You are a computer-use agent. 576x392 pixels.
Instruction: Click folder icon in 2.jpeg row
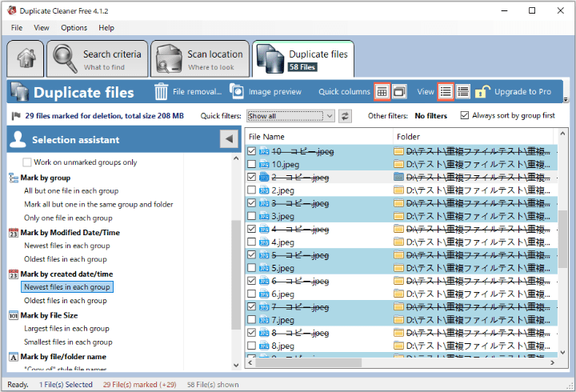point(398,190)
